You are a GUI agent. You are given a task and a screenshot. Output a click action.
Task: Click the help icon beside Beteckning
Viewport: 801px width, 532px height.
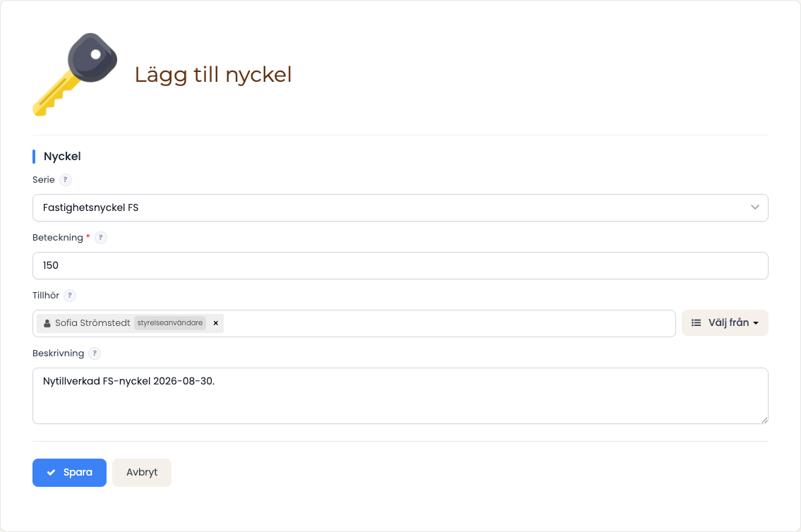point(101,237)
